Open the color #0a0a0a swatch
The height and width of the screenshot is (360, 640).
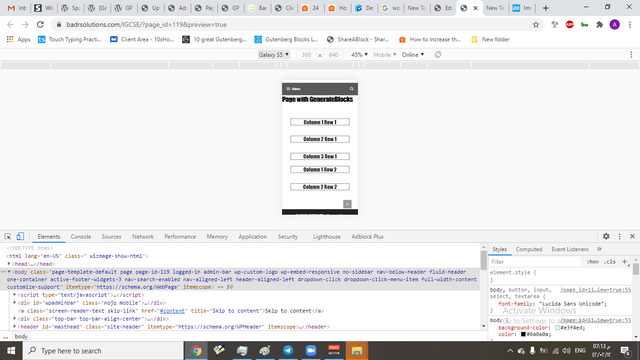[523, 334]
